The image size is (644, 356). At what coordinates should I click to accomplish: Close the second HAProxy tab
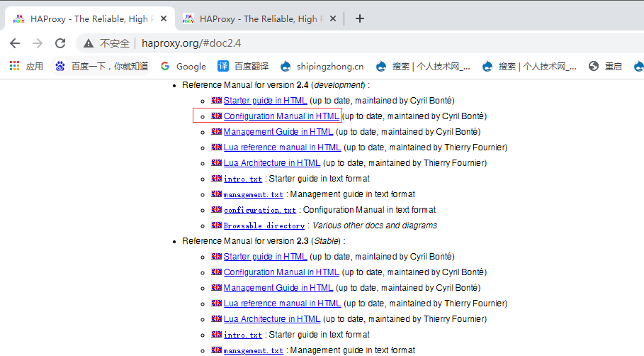pos(333,18)
